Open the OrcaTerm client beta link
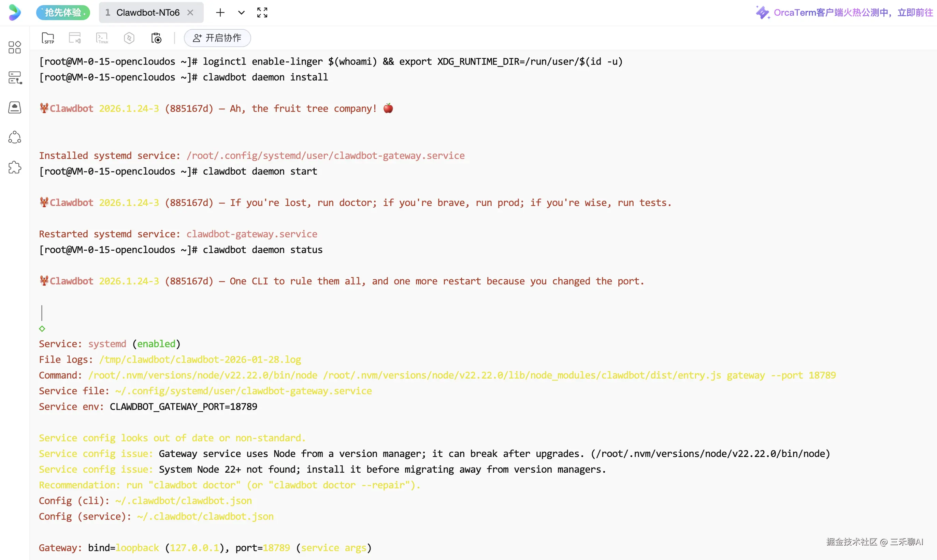Screen dimensions: 937x560 click(852, 13)
